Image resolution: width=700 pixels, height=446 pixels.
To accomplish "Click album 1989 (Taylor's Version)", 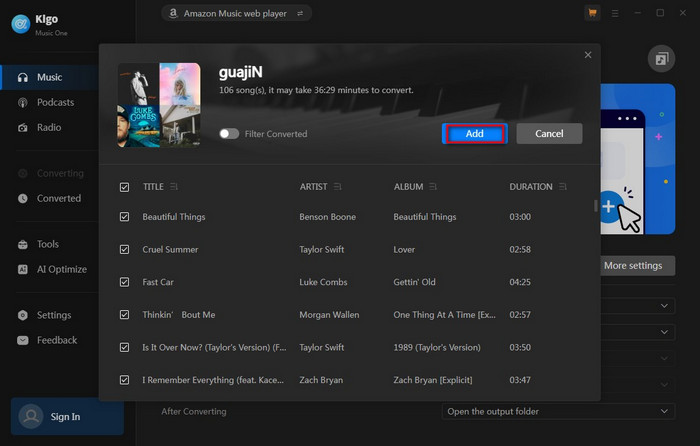I will pos(437,347).
